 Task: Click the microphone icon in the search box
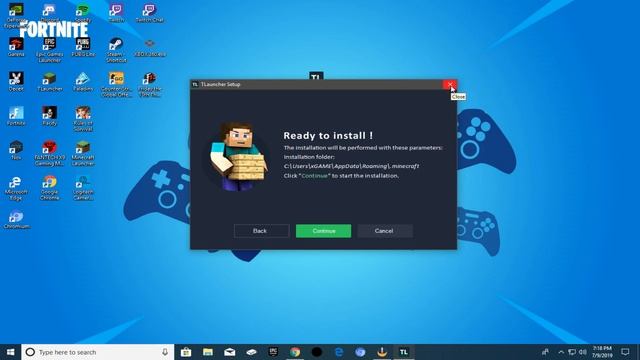(165, 352)
